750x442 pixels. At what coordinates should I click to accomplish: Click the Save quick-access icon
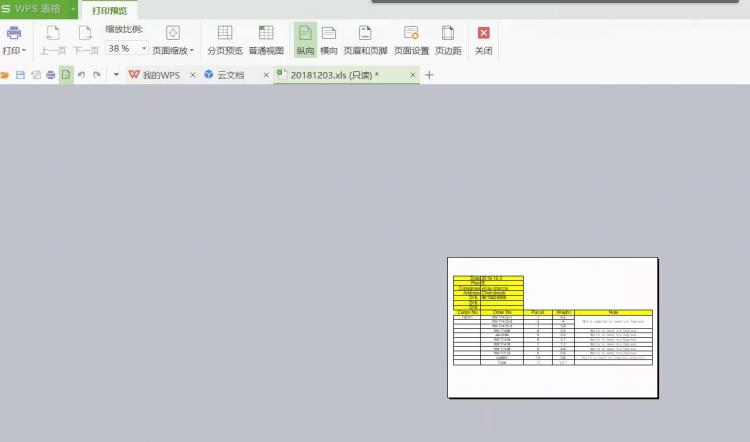[x=20, y=75]
